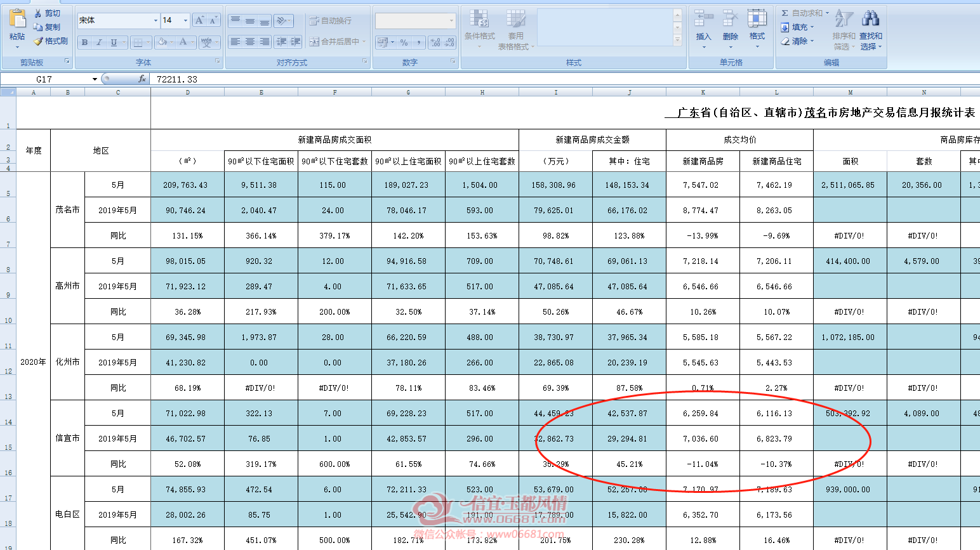Toggle 自动换行 wrap text
This screenshot has width=980, height=550.
[330, 21]
